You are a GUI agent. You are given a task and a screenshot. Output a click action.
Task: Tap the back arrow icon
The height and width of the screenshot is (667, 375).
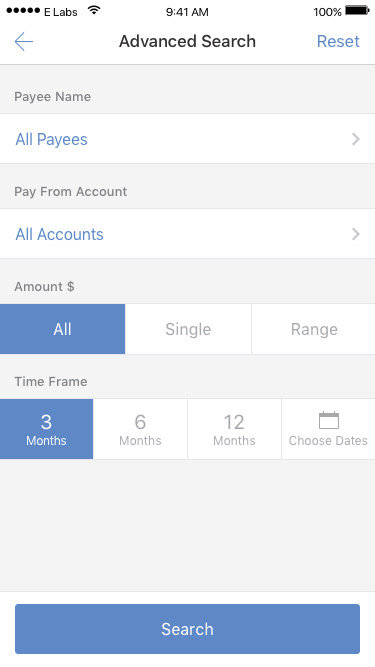pos(23,41)
